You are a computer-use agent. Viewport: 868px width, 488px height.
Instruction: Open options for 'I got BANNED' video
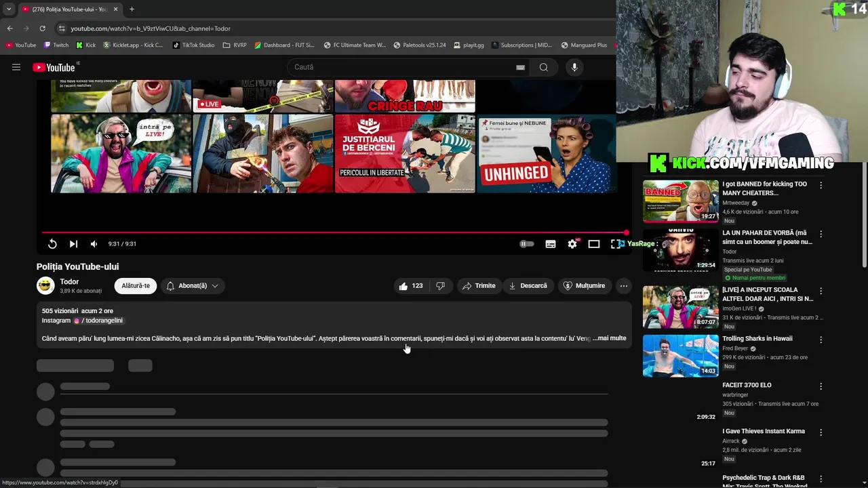(821, 185)
